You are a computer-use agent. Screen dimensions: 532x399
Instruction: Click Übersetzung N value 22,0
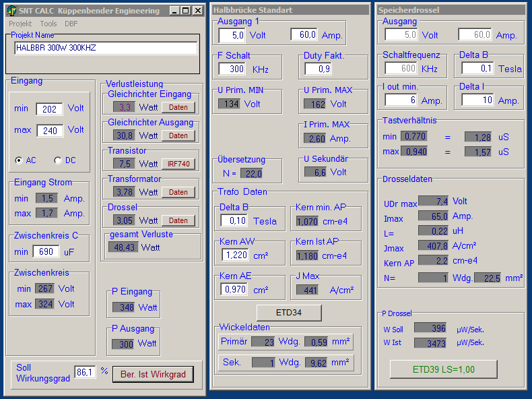[251, 174]
